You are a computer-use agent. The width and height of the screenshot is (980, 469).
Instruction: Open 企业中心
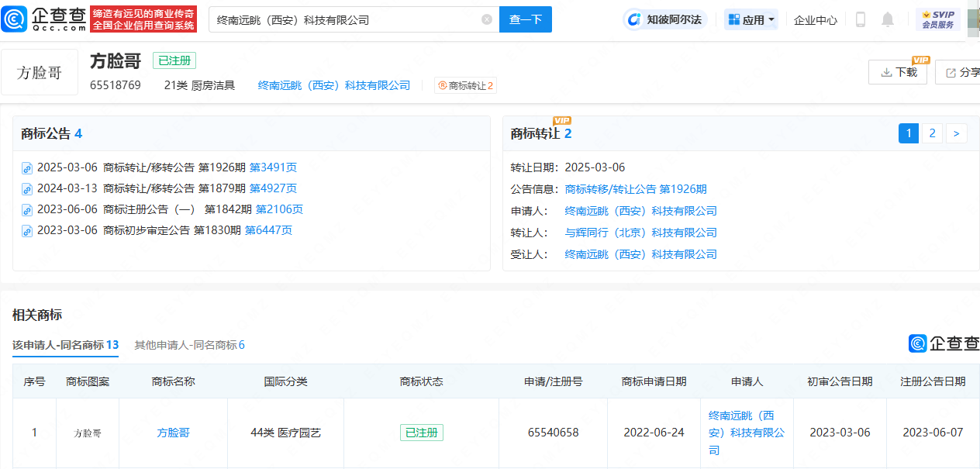[x=816, y=19]
